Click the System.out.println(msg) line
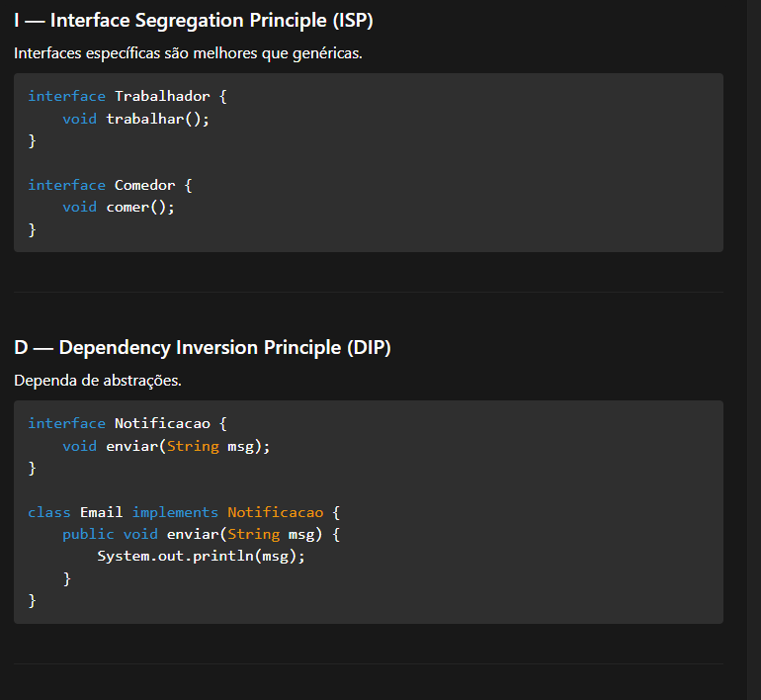Image resolution: width=761 pixels, height=700 pixels. (201, 556)
